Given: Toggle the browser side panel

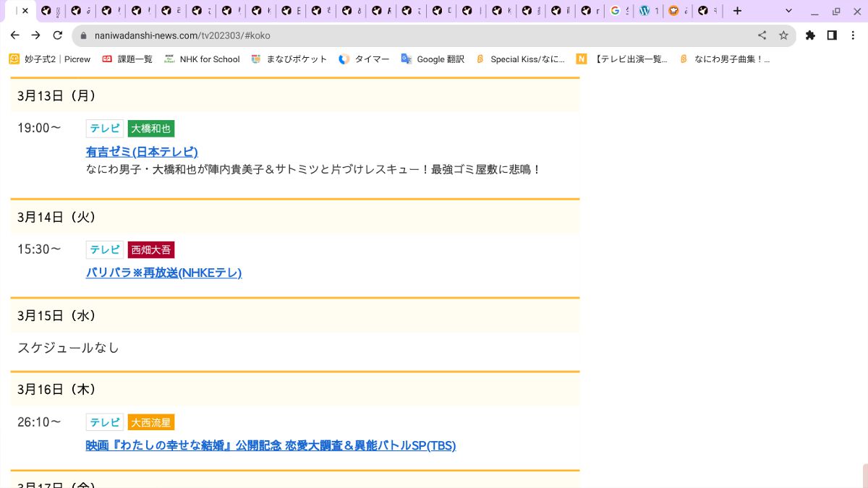Looking at the screenshot, I should (x=832, y=35).
